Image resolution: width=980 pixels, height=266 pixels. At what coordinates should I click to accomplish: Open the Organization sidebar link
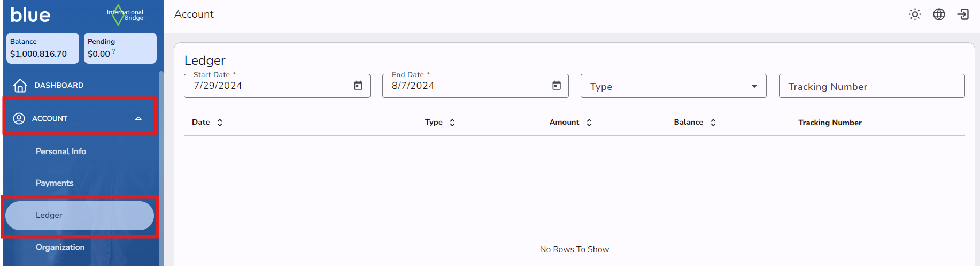click(60, 247)
